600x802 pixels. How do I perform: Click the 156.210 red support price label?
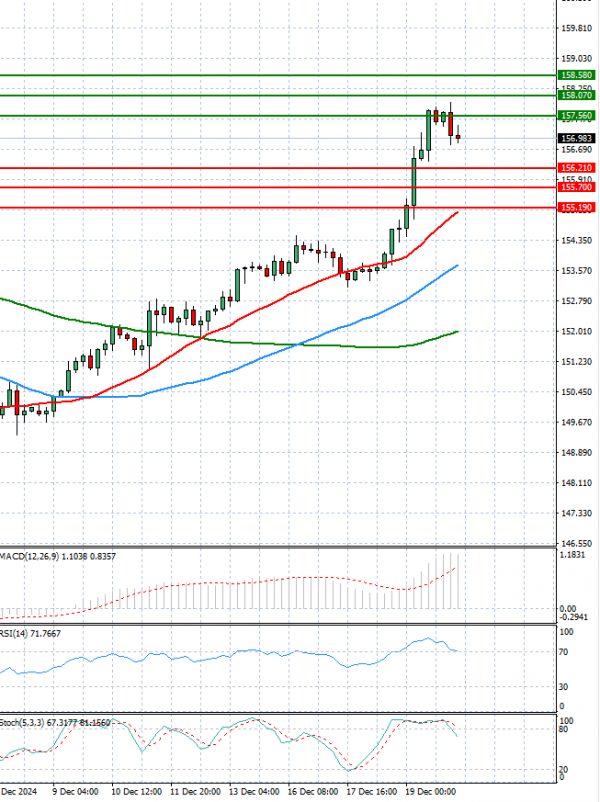[x=576, y=168]
